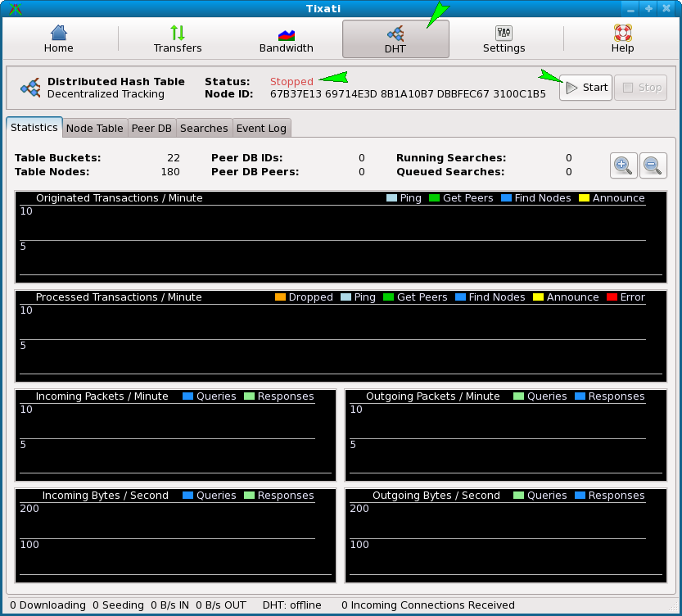Open the Event Log tab
Image resolution: width=682 pixels, height=616 pixels.
[x=261, y=129]
